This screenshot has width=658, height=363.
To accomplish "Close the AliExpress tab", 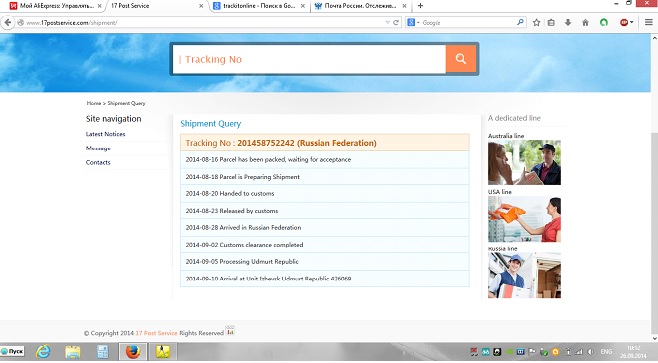I will point(99,6).
